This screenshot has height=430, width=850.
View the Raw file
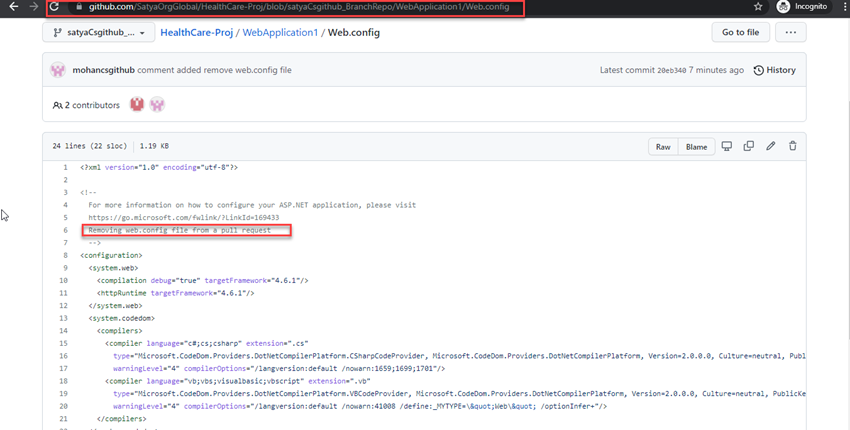[x=663, y=147]
